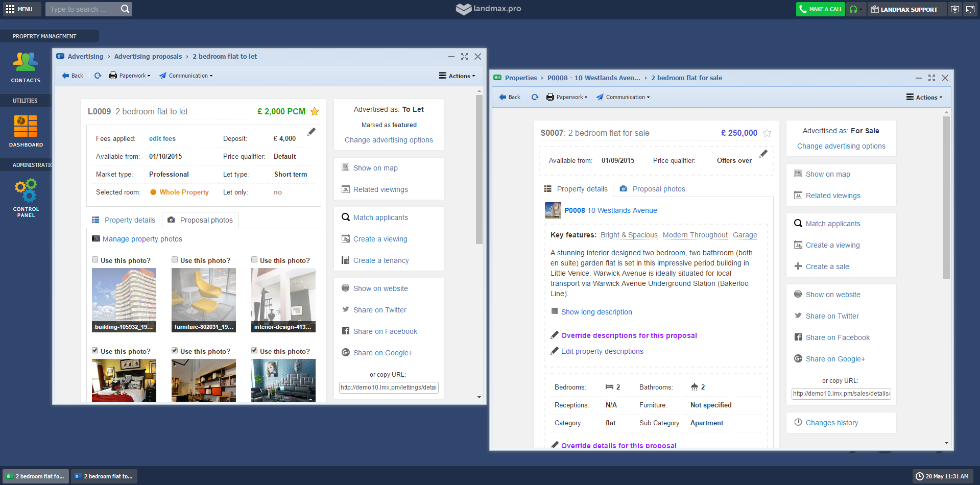This screenshot has width=980, height=485.
Task: Click the headset icon in top bar
Action: pos(853,9)
